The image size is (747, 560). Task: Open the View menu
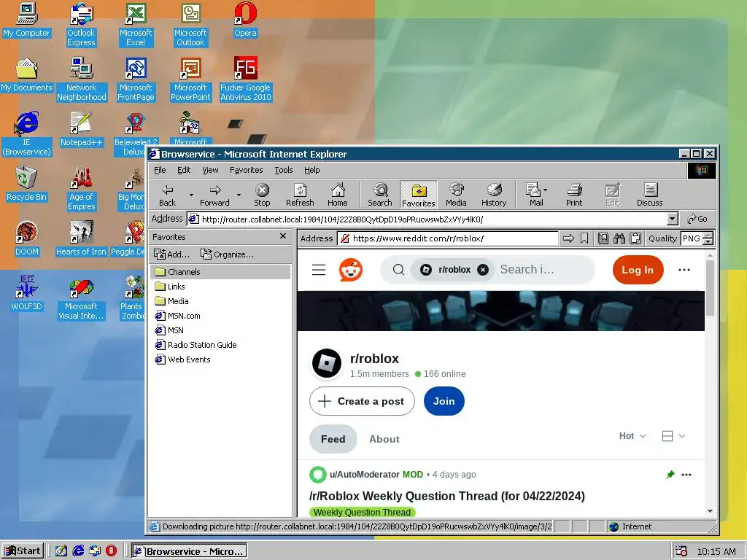point(210,170)
